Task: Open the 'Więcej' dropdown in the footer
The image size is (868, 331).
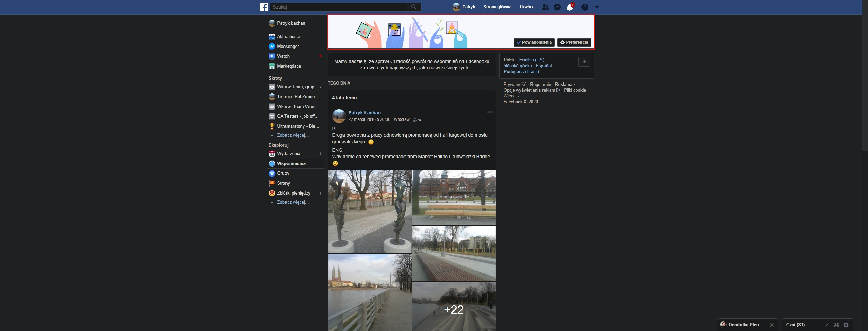Action: [511, 96]
